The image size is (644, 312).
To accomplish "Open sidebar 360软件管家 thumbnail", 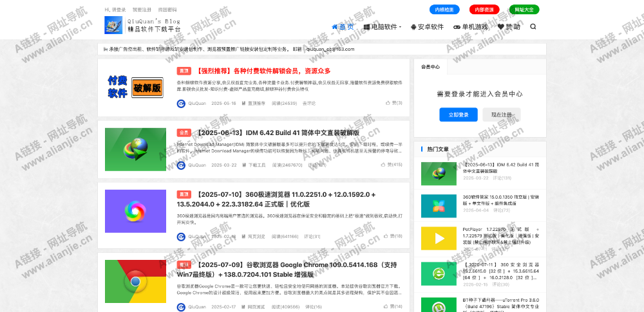I will pos(439,206).
